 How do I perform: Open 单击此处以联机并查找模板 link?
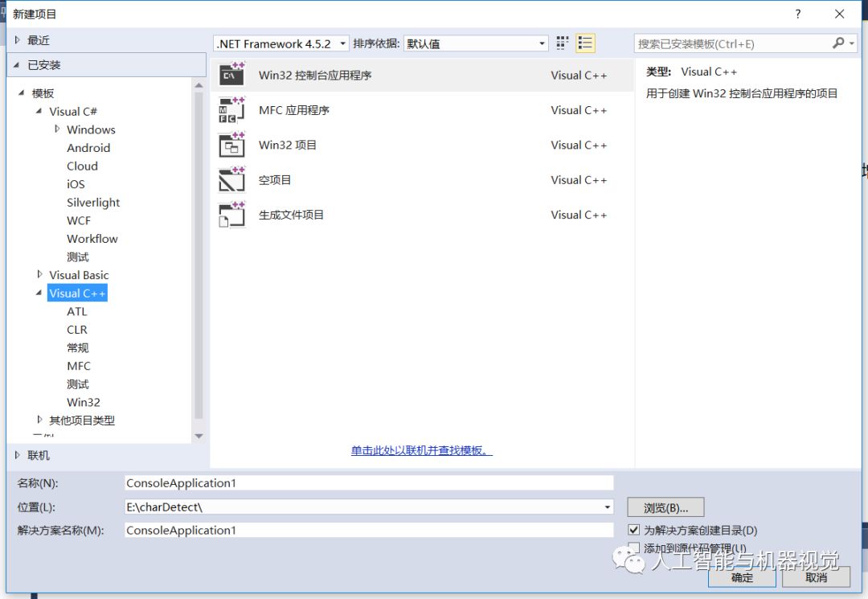pyautogui.click(x=421, y=450)
